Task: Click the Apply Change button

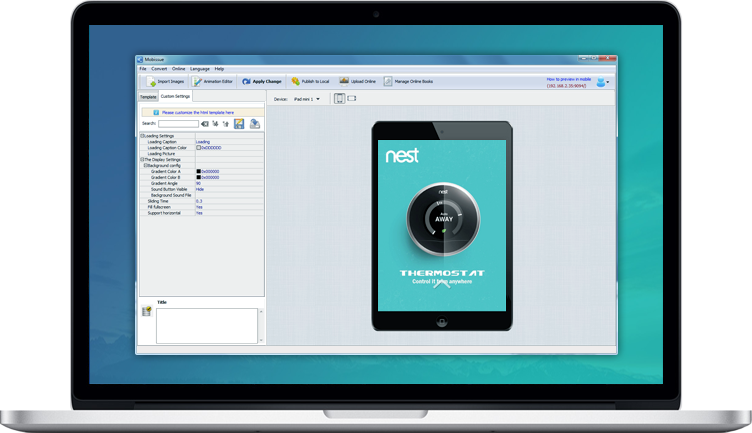Action: click(262, 82)
